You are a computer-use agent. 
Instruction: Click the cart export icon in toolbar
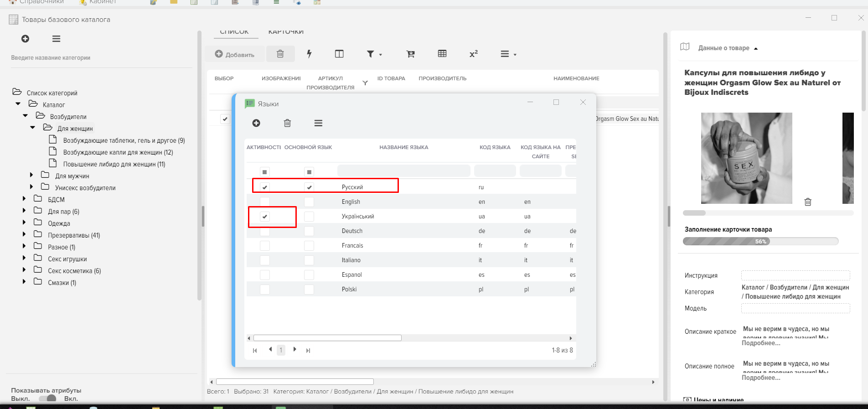click(x=411, y=54)
